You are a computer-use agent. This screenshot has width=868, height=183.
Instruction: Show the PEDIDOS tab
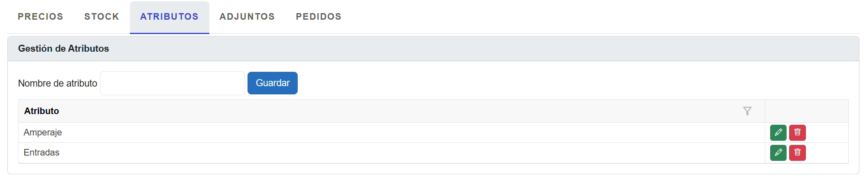coord(319,17)
